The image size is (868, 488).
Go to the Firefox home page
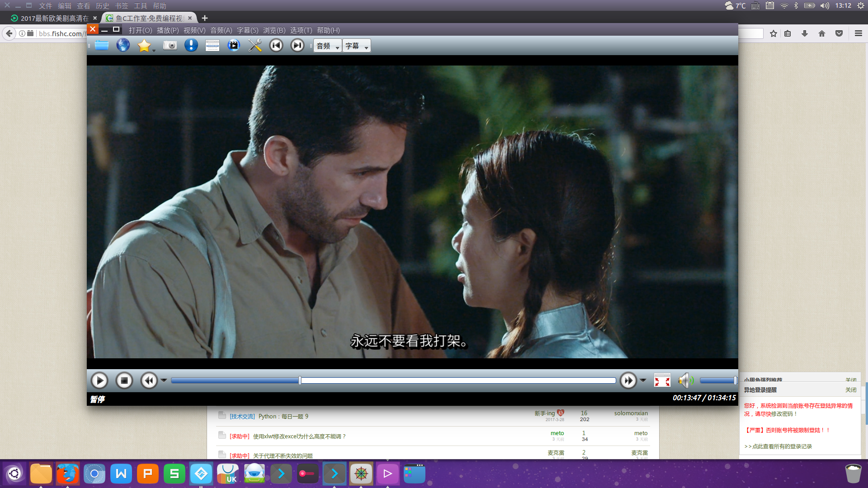[x=822, y=33]
